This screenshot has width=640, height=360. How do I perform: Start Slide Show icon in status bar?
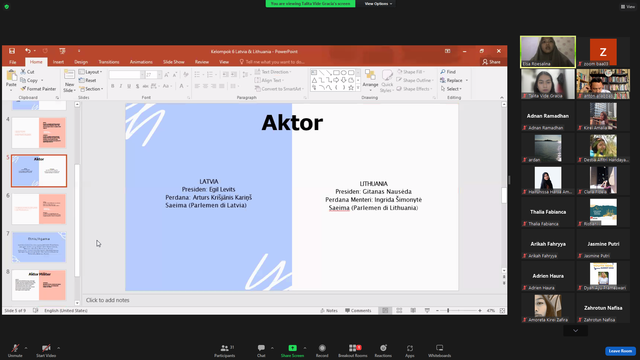(x=427, y=311)
